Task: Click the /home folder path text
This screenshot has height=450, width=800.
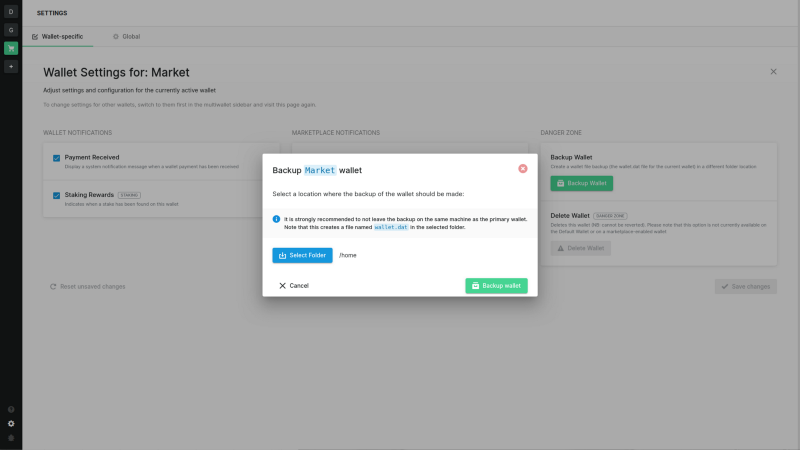Action: 347,255
